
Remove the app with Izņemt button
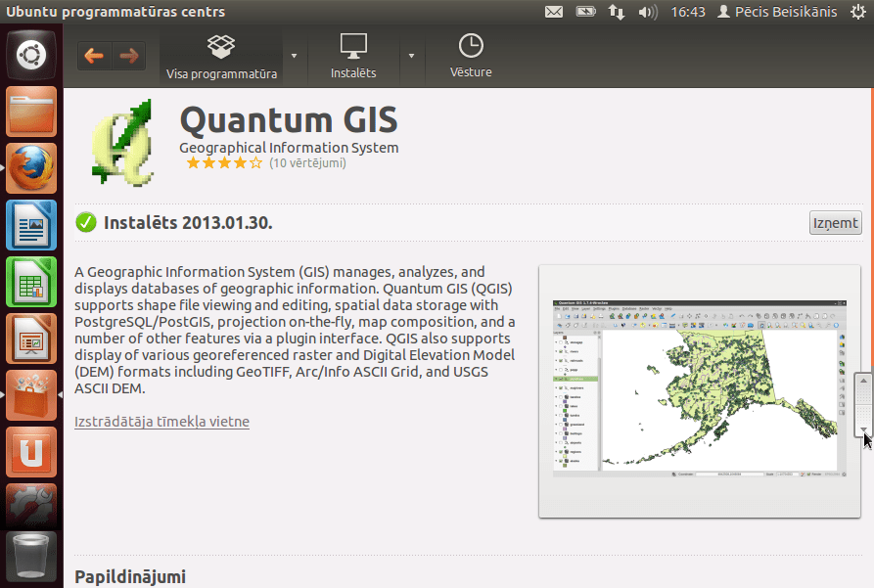(x=835, y=223)
